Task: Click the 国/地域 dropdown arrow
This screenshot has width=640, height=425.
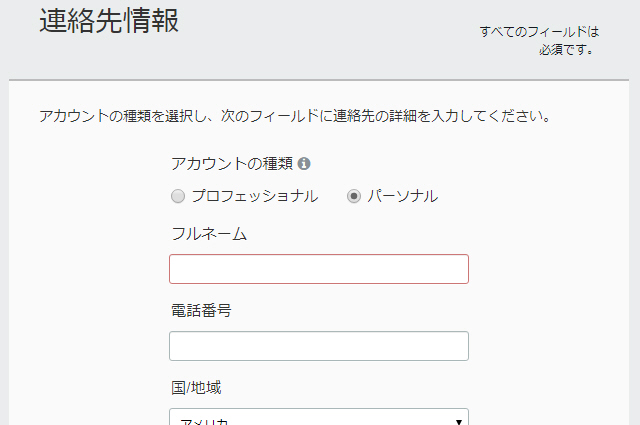Action: click(x=458, y=421)
